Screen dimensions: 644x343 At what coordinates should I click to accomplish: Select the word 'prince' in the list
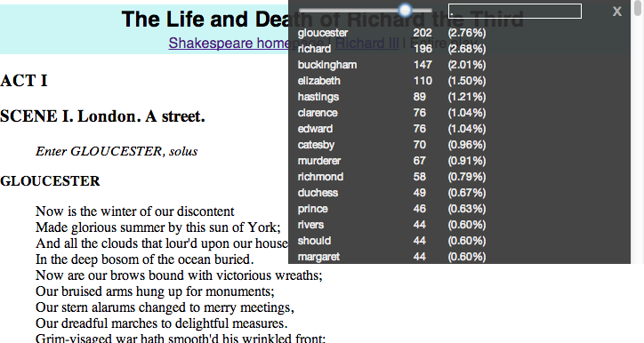(312, 209)
